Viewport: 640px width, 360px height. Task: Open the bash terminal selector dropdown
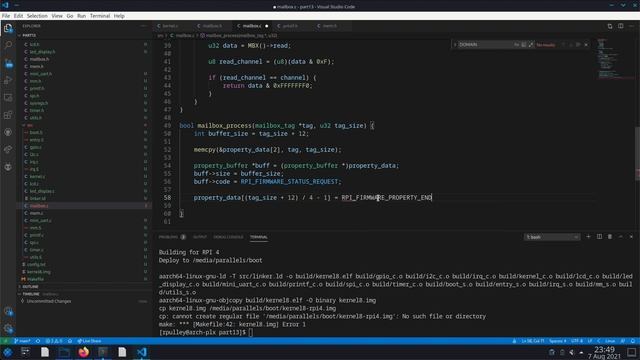click(x=552, y=237)
